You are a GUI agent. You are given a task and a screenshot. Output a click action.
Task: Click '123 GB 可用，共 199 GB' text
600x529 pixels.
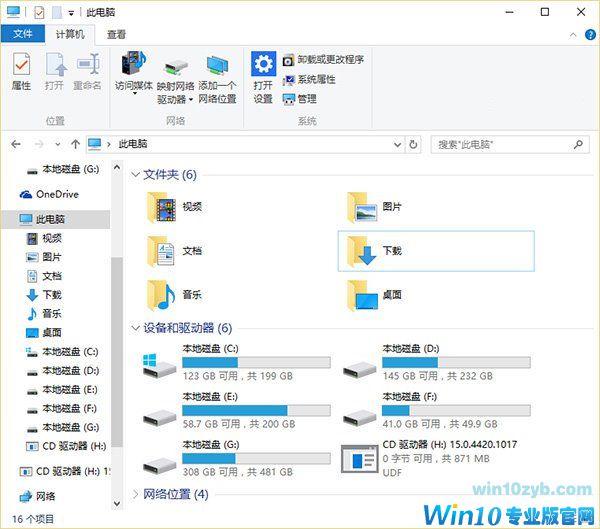coord(238,376)
